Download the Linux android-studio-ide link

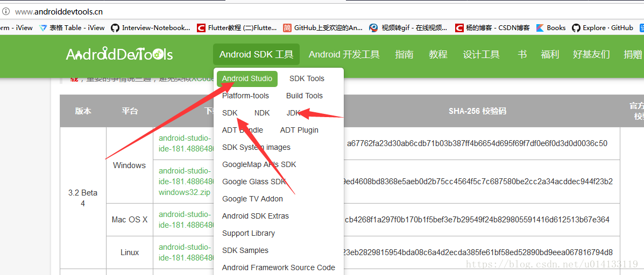[x=186, y=252]
